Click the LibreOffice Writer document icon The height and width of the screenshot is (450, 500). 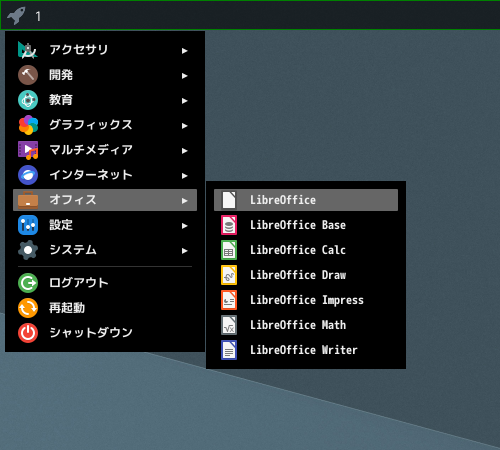point(229,350)
